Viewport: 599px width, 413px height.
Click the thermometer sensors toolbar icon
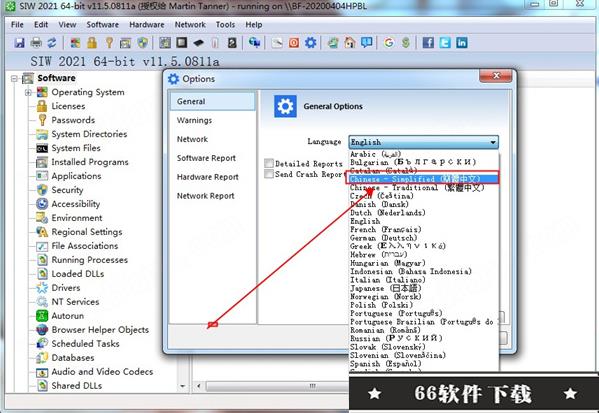[x=215, y=42]
